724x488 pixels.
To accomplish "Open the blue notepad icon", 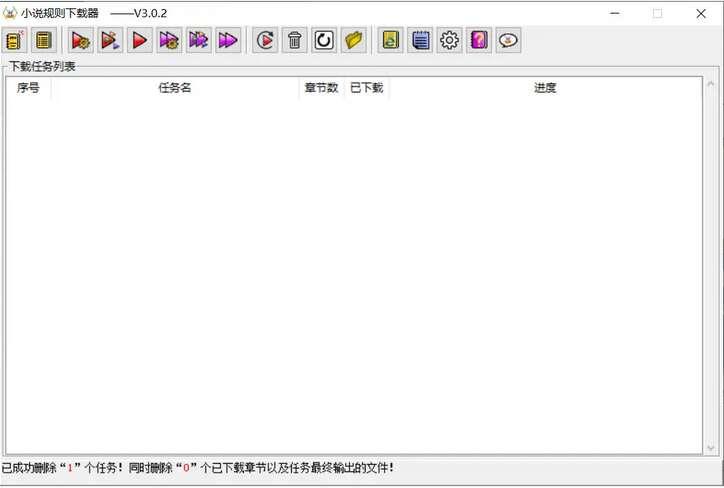I will pos(420,40).
